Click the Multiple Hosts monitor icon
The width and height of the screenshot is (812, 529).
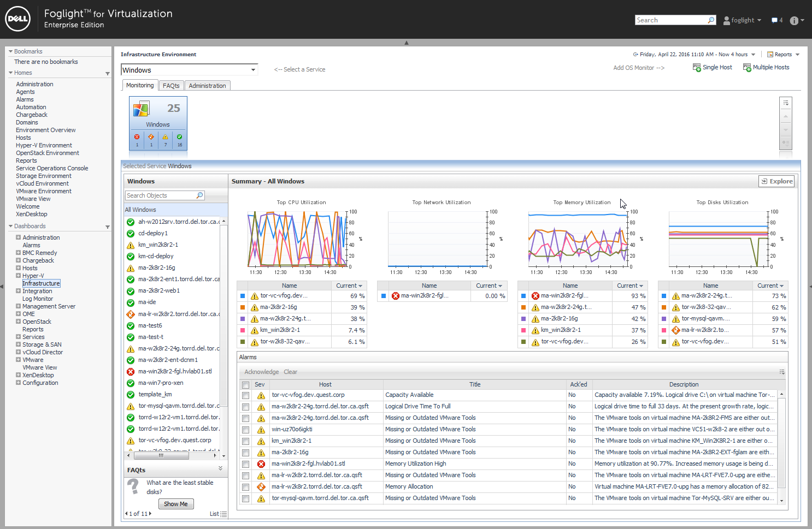(747, 68)
